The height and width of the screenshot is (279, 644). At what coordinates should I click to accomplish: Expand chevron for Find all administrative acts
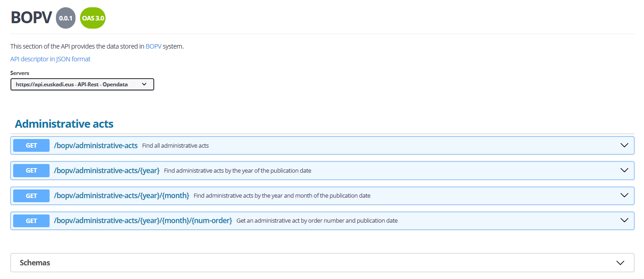click(624, 145)
